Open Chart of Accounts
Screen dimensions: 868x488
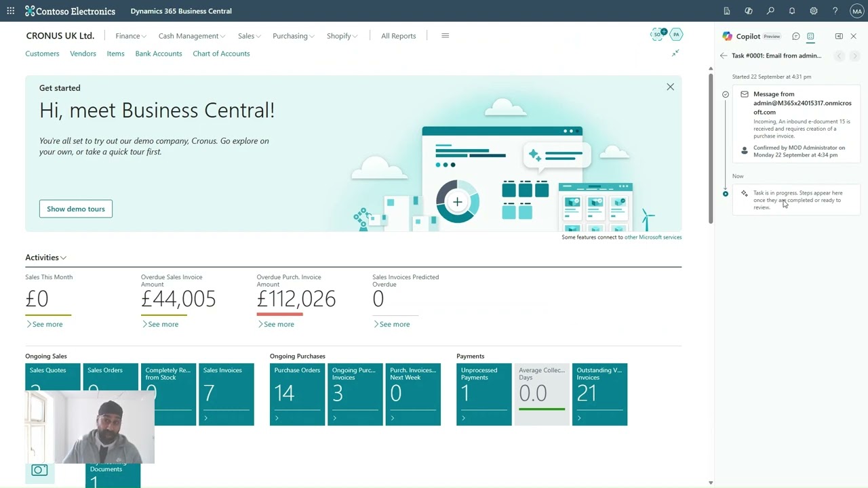click(x=221, y=54)
